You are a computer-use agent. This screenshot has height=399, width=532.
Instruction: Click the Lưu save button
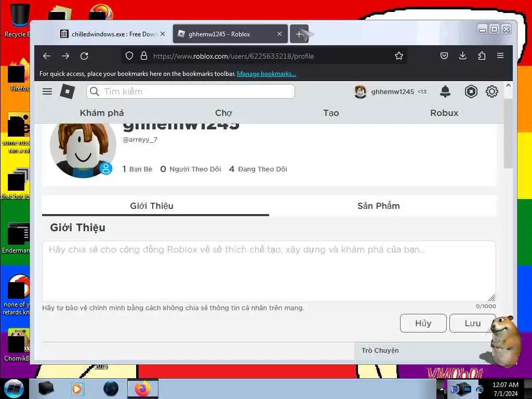click(473, 323)
